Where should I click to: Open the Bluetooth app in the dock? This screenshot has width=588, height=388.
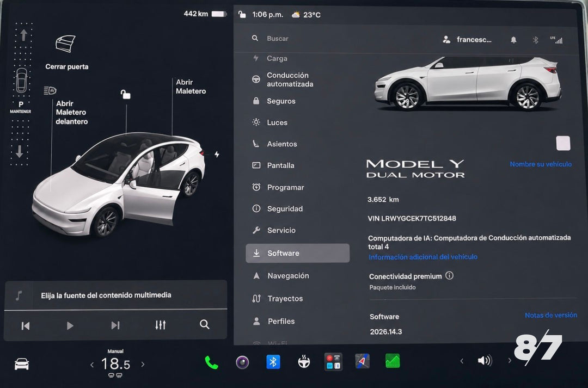[273, 362]
